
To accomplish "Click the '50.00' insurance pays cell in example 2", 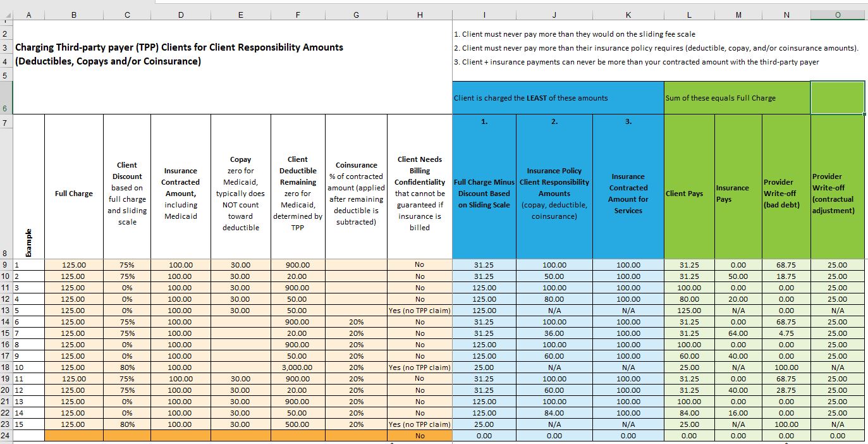I will tap(738, 276).
